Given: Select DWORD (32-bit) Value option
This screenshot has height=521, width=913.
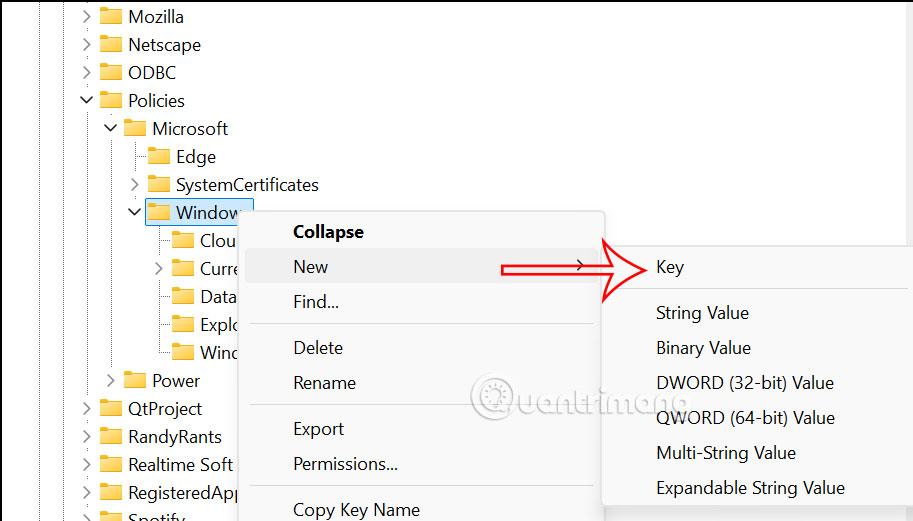Looking at the screenshot, I should (745, 383).
